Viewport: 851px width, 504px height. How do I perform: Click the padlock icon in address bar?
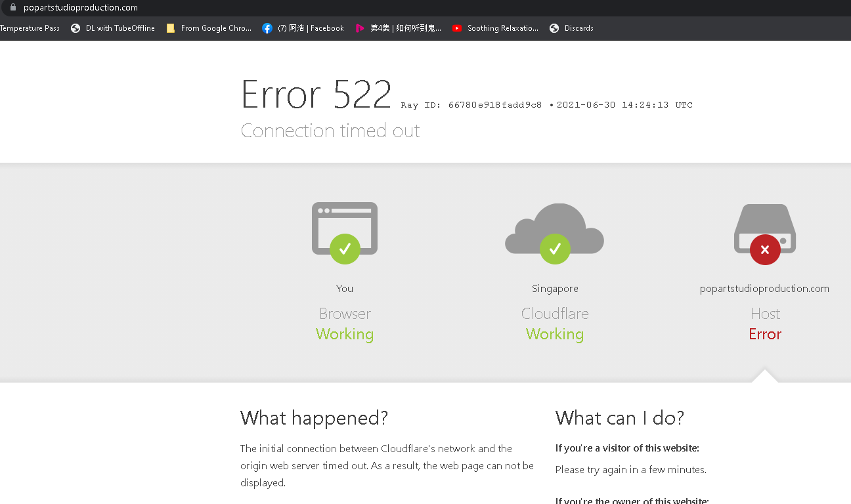tap(12, 8)
